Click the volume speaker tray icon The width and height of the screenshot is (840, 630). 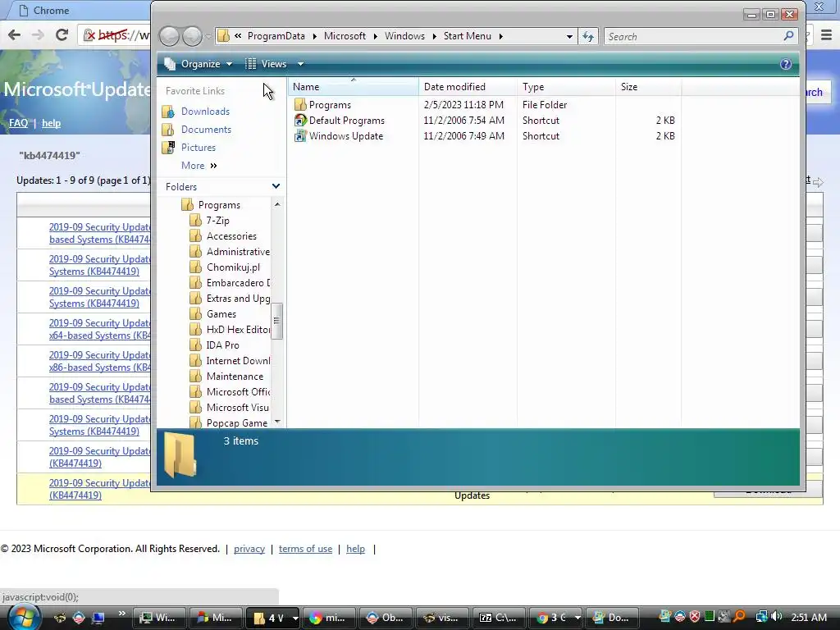(x=777, y=617)
